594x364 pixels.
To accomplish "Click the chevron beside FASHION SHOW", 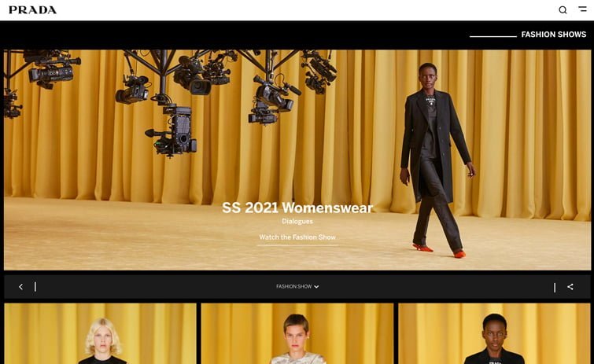I will pyautogui.click(x=316, y=287).
